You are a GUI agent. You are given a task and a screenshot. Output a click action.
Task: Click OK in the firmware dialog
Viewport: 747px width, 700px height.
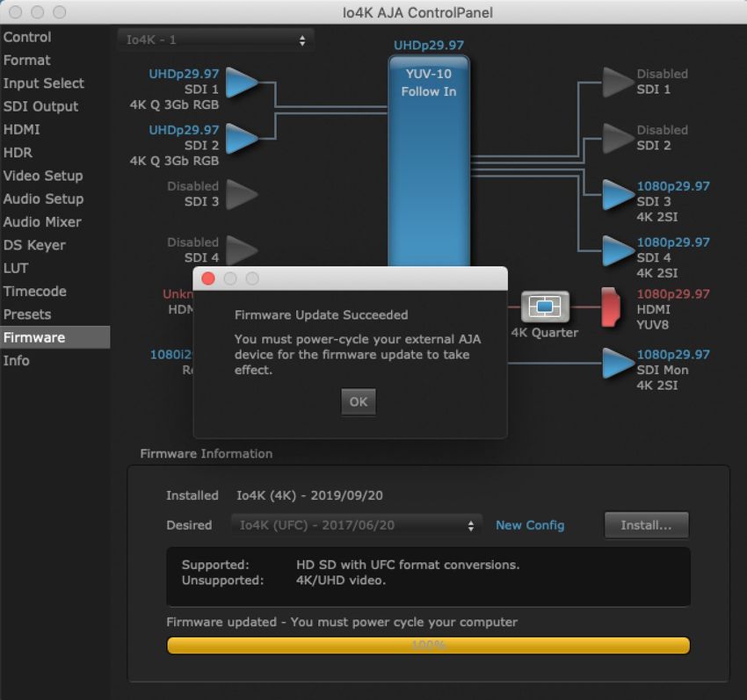359,402
